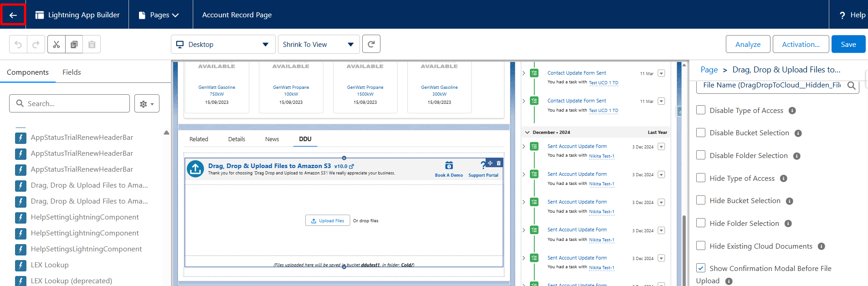
Task: Click the Redo icon in the toolbar
Action: 36,44
